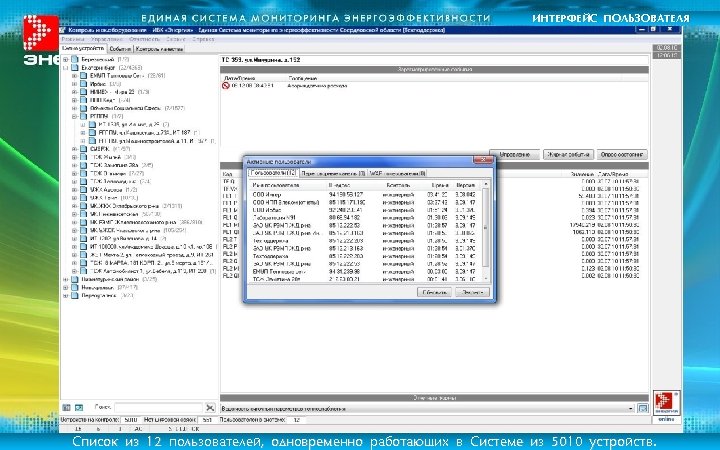Image resolution: width=720 pixels, height=450 pixels.
Task: Expand the ТСЖ Защитная 28а node
Action: coord(74,165)
